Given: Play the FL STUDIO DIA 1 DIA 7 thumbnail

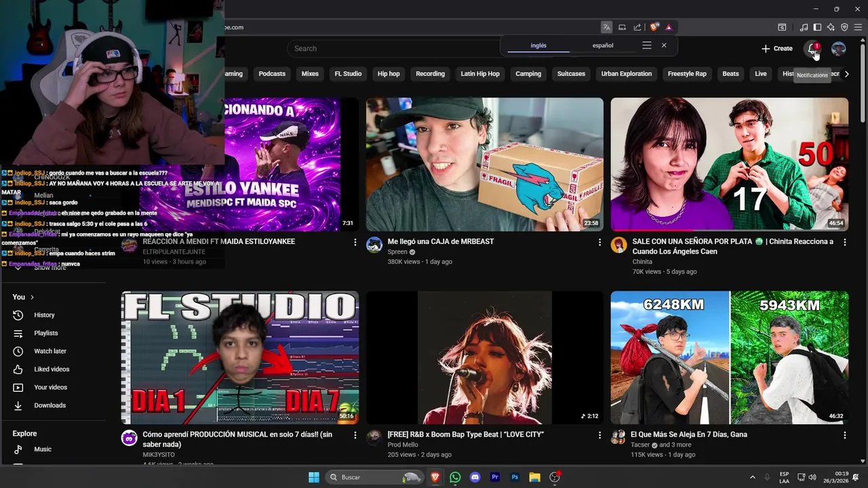Looking at the screenshot, I should coord(240,358).
